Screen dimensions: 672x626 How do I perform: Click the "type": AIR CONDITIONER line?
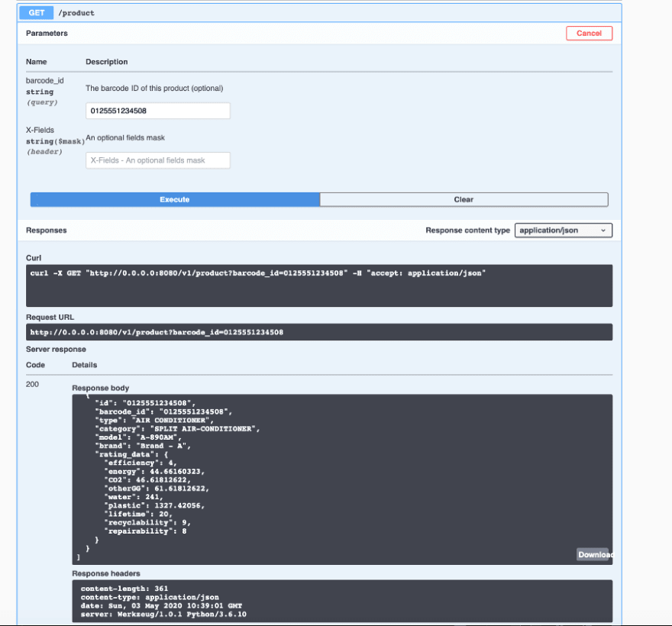pos(154,421)
